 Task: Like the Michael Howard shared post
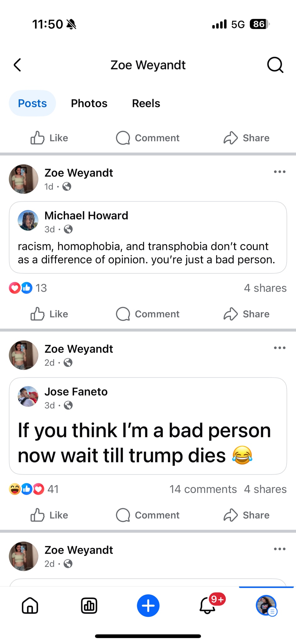click(49, 314)
